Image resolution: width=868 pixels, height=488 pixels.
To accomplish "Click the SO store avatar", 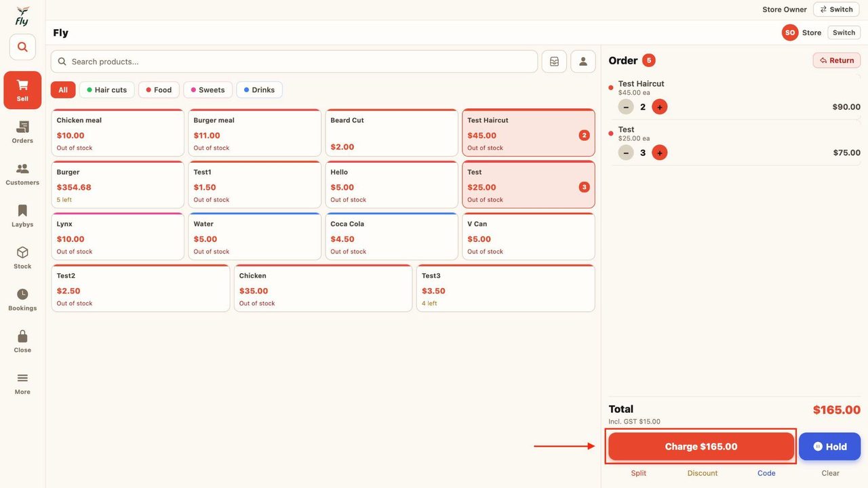I will pyautogui.click(x=790, y=33).
